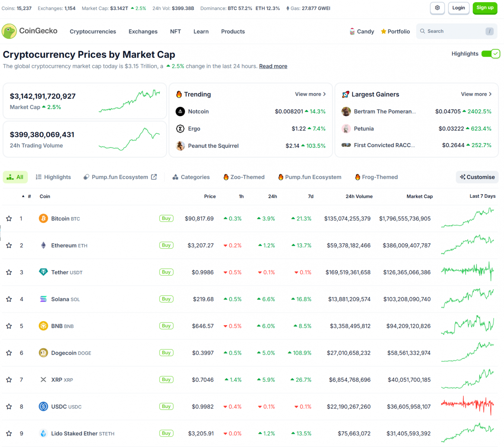Click the Largest Gainers rocket icon

[x=345, y=94]
